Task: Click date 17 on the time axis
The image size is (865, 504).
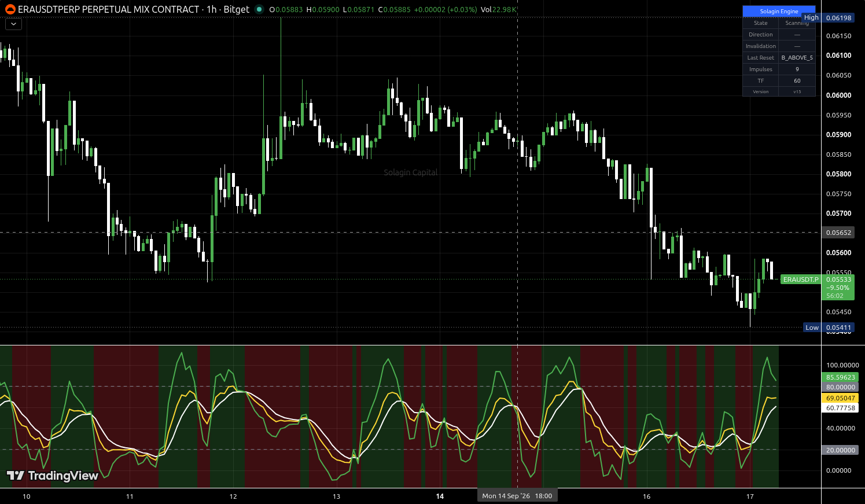Action: pos(750,496)
